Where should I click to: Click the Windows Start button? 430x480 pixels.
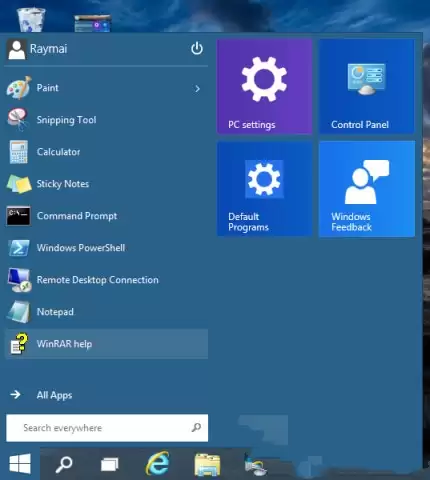click(x=20, y=464)
